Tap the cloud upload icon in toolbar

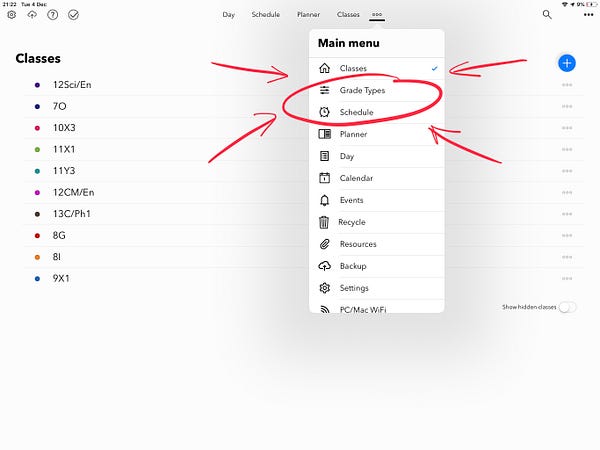click(32, 15)
